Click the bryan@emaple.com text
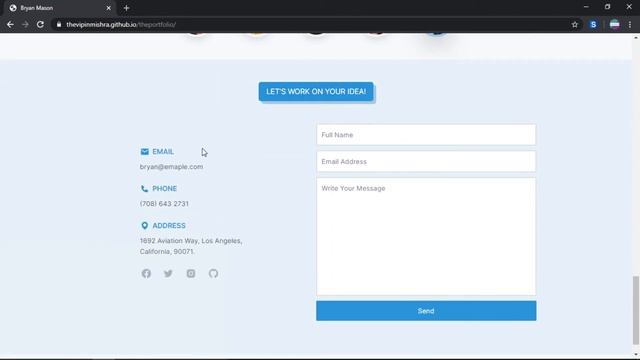 coord(171,167)
